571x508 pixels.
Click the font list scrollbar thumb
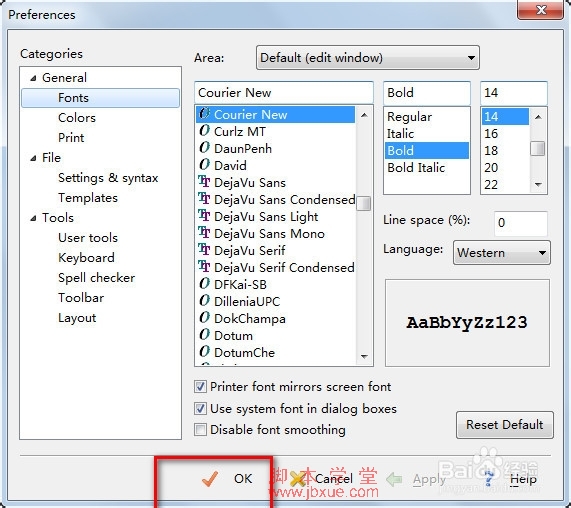(363, 203)
